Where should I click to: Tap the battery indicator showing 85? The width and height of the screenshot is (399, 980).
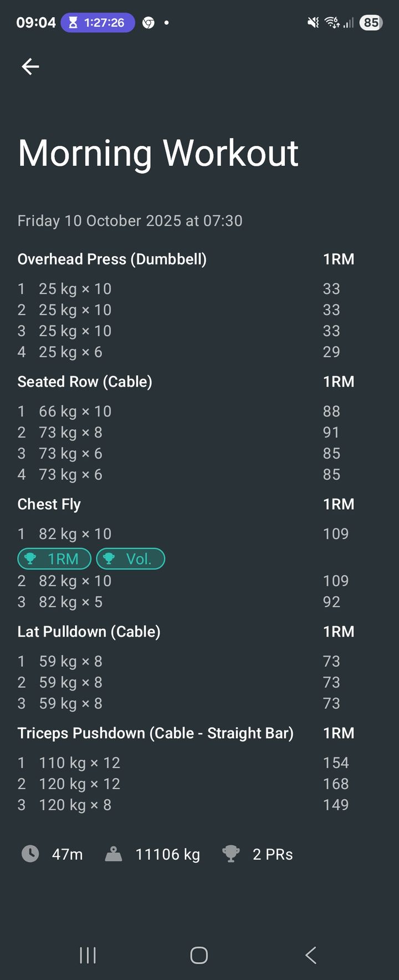coord(371,23)
